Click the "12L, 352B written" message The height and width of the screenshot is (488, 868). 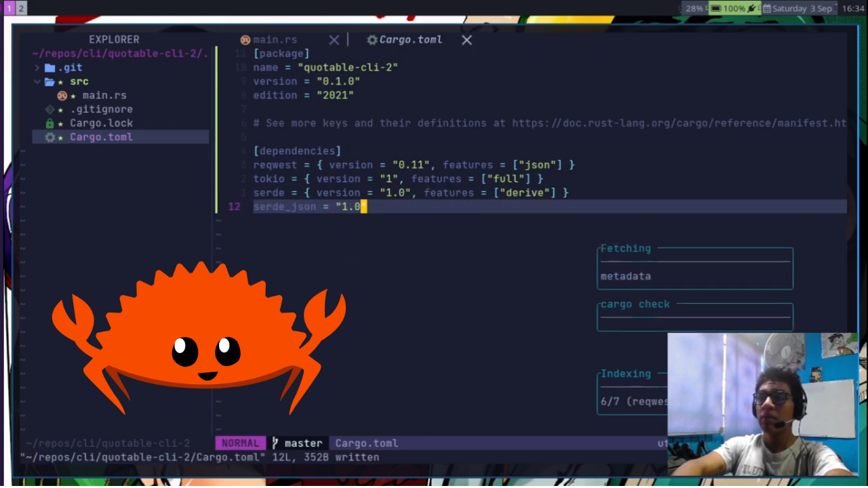click(x=325, y=457)
